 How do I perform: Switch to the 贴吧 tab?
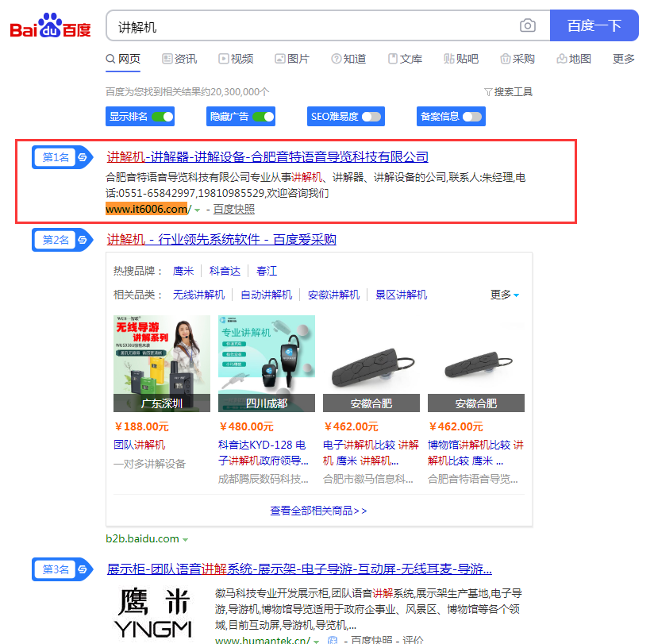pyautogui.click(x=461, y=59)
